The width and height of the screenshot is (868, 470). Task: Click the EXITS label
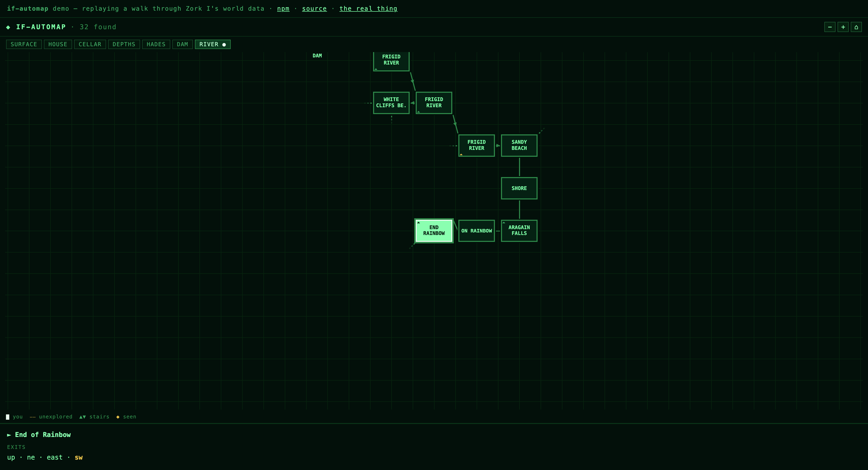coord(16,447)
